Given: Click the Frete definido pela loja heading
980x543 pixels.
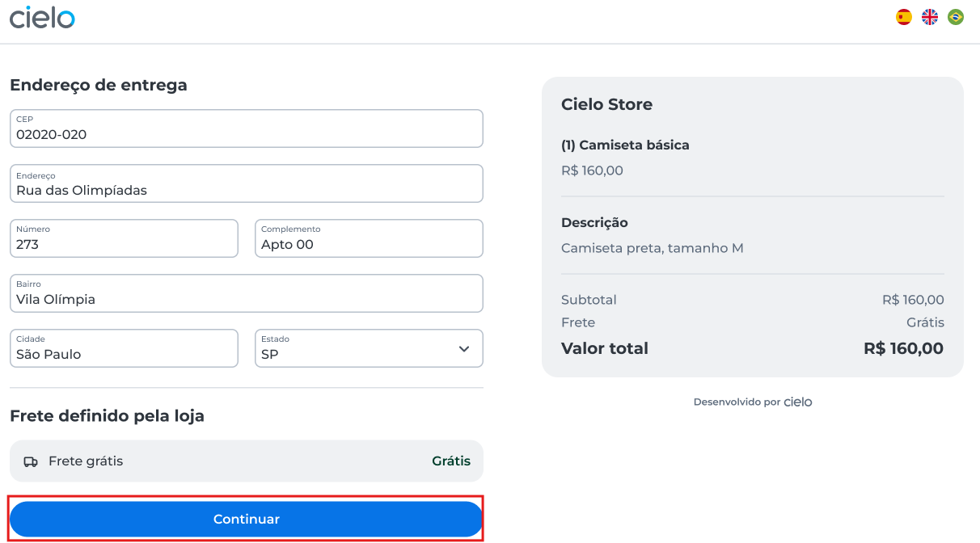Looking at the screenshot, I should click(107, 416).
